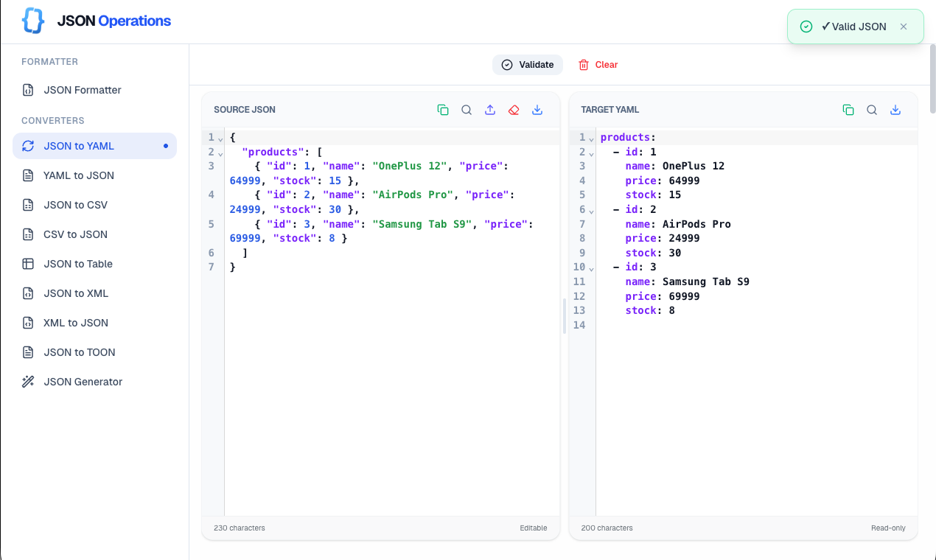Copy the TARGET YAML output
The image size is (936, 560).
click(x=848, y=109)
